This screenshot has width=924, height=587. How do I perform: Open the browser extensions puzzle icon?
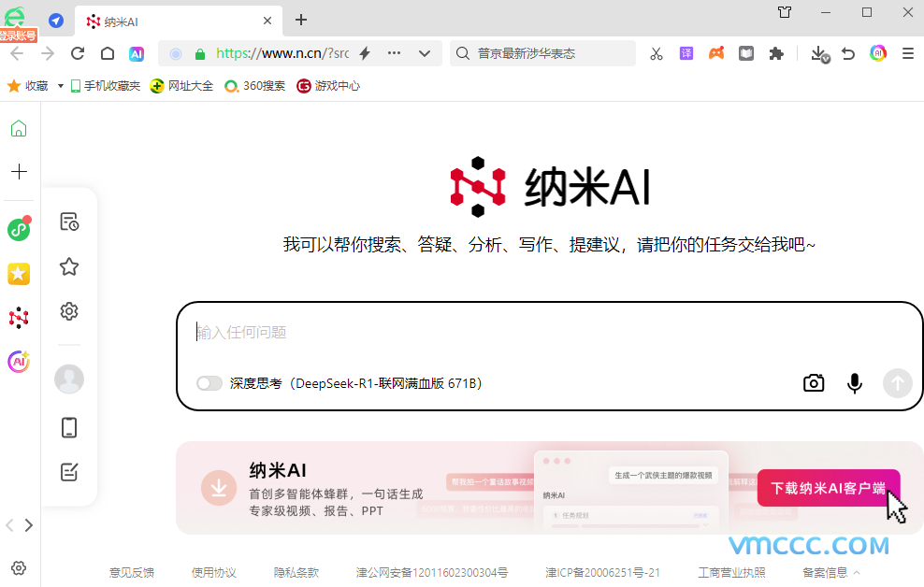[x=776, y=53]
